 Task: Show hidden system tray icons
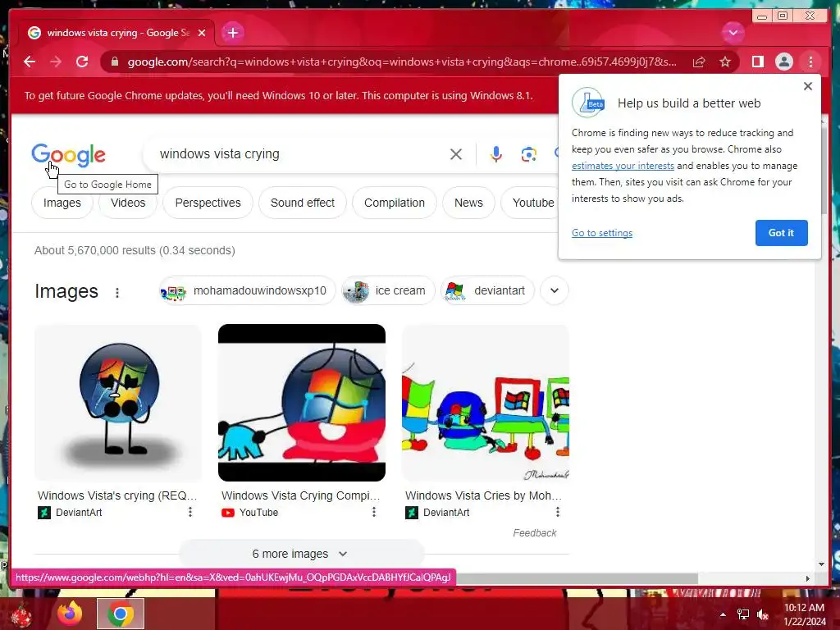[x=723, y=614]
